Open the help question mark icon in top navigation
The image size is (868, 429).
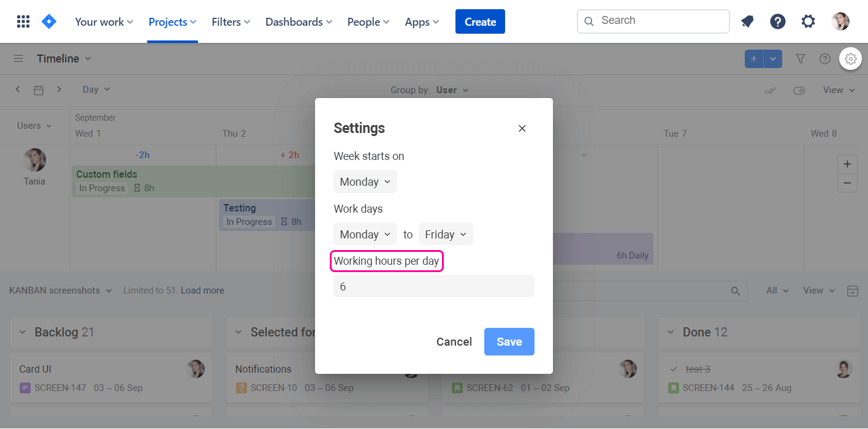tap(778, 22)
